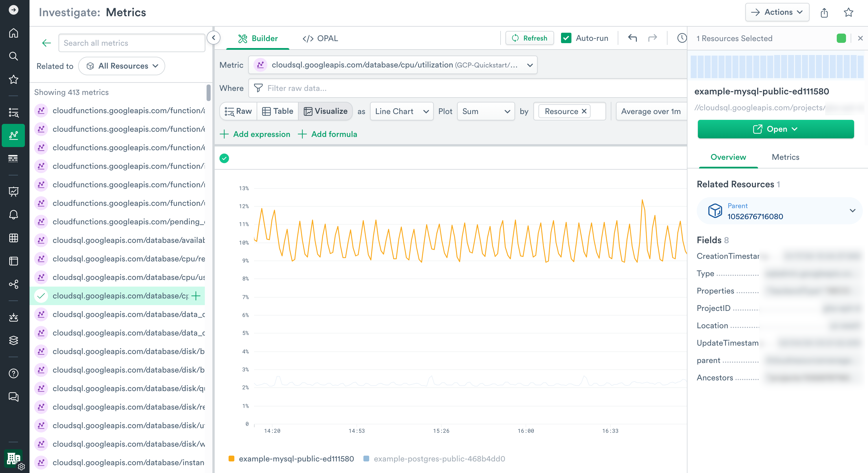The image size is (868, 473).
Task: Click the share/export icon in header
Action: coord(824,12)
